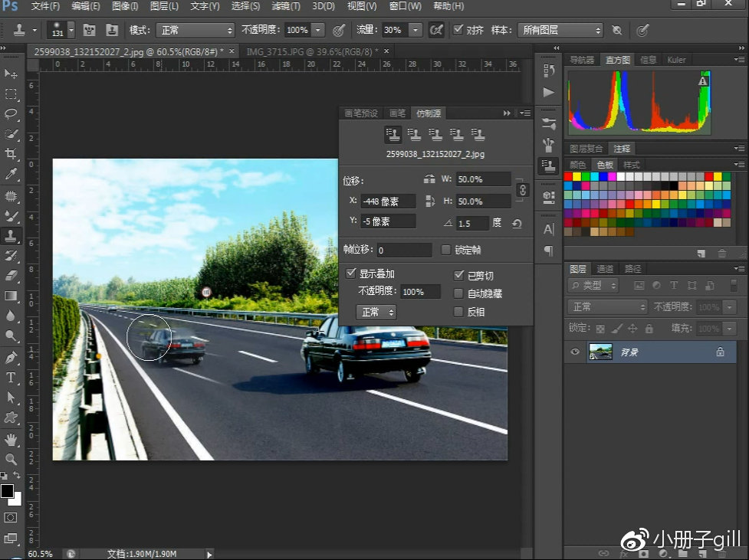Enable the 反相 checkbox

pyautogui.click(x=458, y=312)
